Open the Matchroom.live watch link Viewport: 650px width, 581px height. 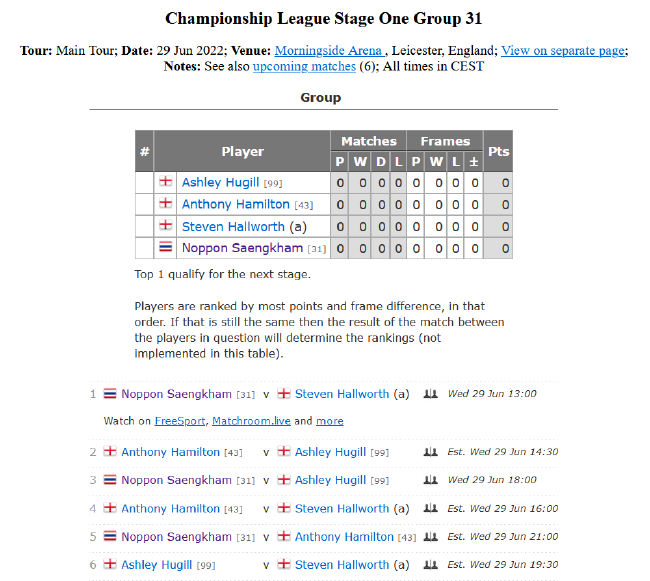251,421
